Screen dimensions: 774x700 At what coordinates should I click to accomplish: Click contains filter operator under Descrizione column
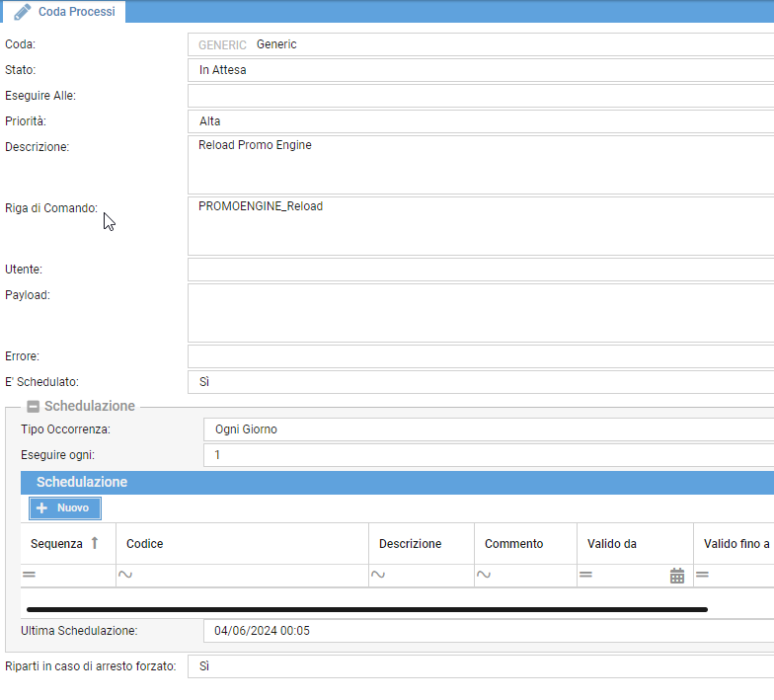point(378,576)
